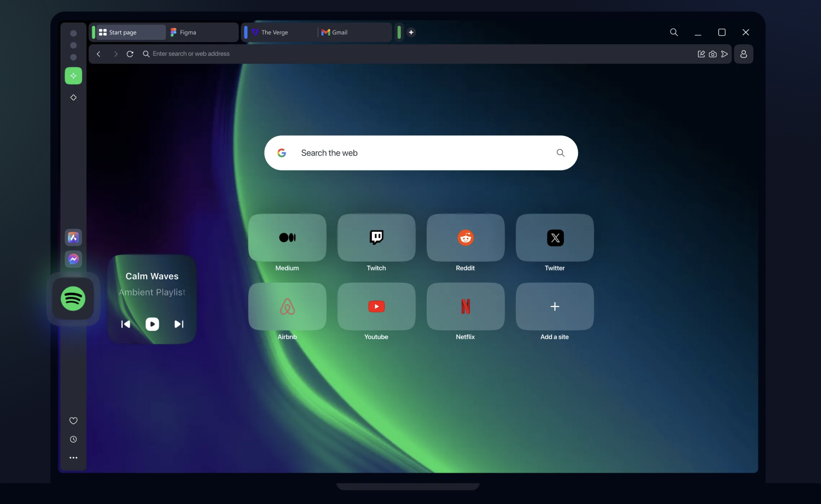Open the Aria AI sidebar icon
Screen dimensions: 821x504
pyautogui.click(x=73, y=237)
